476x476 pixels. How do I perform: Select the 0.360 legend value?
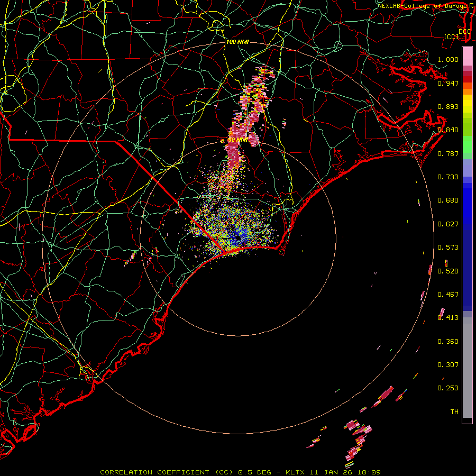(x=448, y=341)
